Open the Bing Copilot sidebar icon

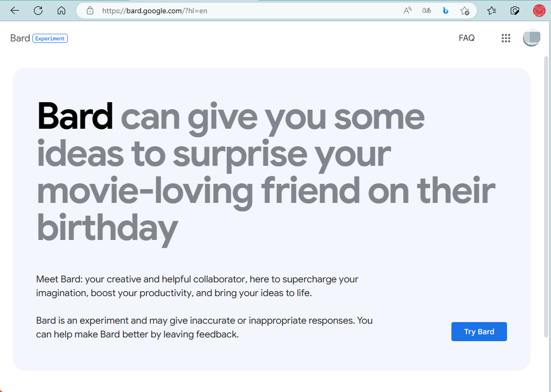click(x=446, y=11)
